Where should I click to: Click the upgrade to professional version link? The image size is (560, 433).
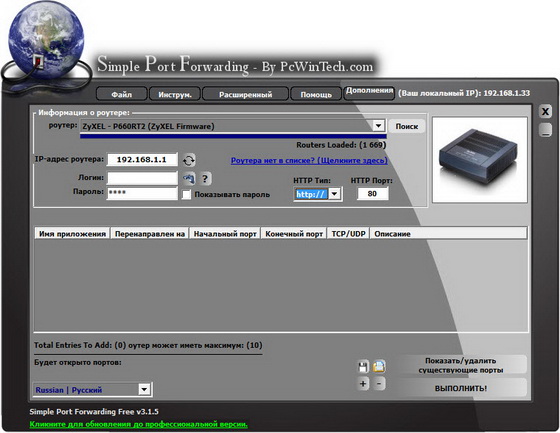point(139,424)
